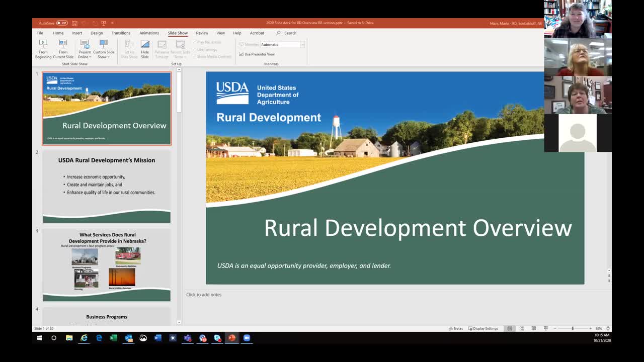Image resolution: width=644 pixels, height=362 pixels.
Task: Open Windows Start menu
Action: pos(39,338)
